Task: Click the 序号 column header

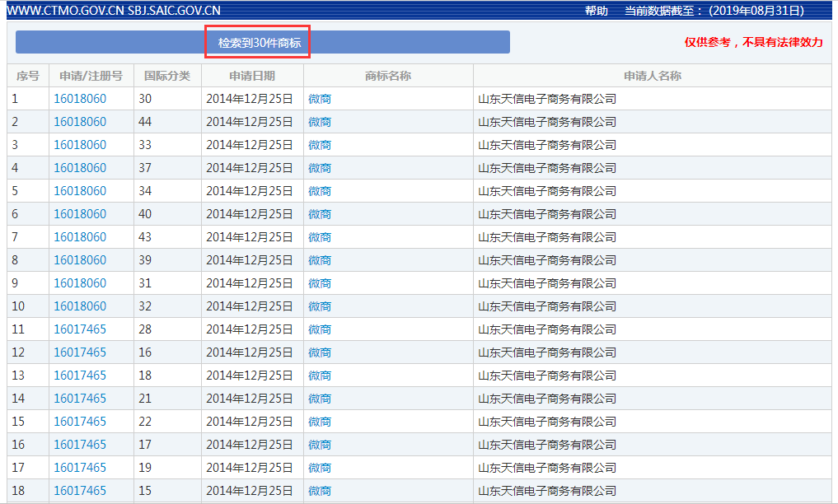Action: (28, 76)
